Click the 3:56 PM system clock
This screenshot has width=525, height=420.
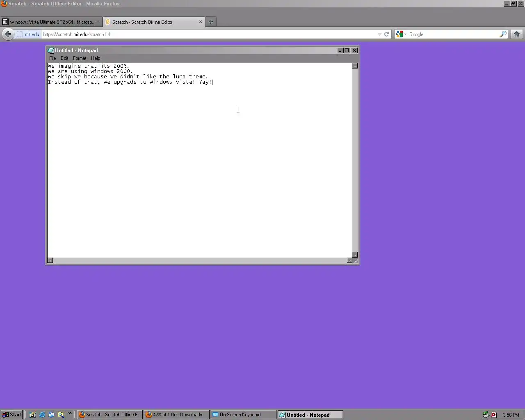click(x=511, y=415)
